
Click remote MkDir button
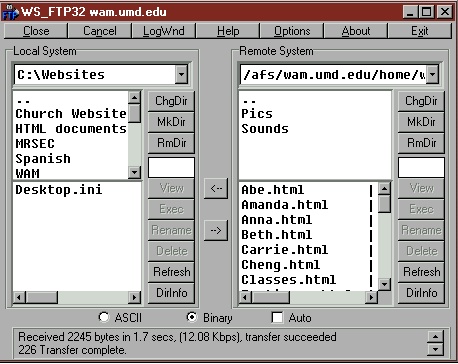[421, 122]
